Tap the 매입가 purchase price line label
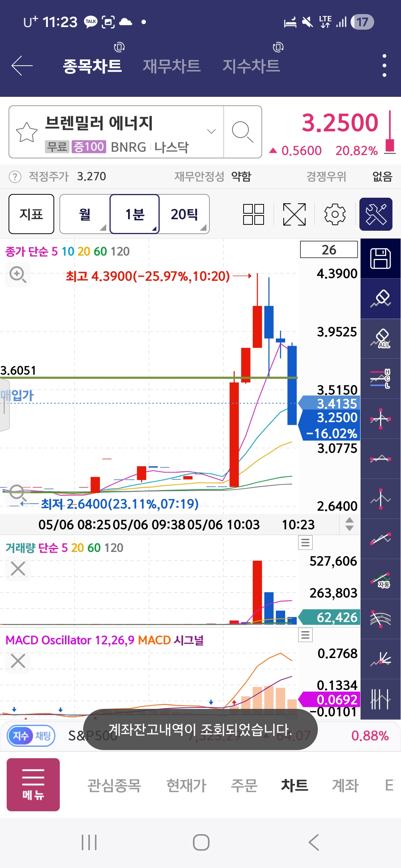The height and width of the screenshot is (868, 401). [x=17, y=395]
